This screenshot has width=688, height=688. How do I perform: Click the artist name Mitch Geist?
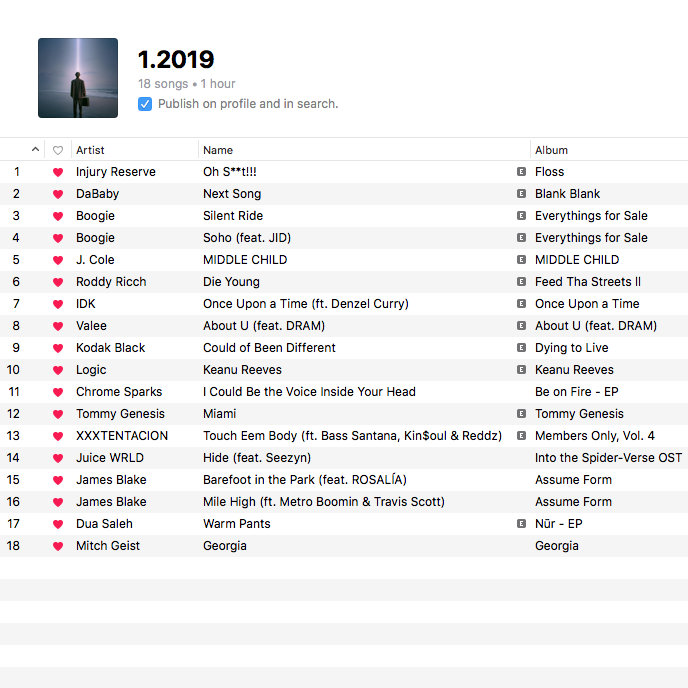coord(108,545)
